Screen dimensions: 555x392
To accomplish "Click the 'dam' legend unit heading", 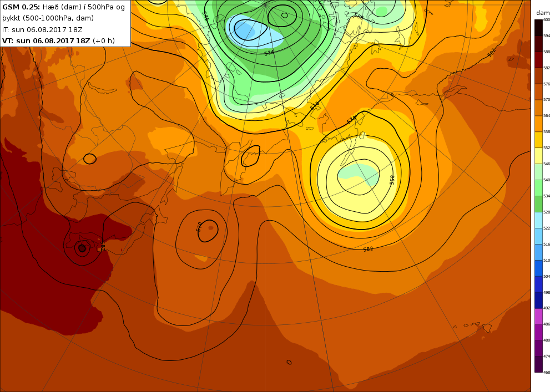I will [543, 13].
